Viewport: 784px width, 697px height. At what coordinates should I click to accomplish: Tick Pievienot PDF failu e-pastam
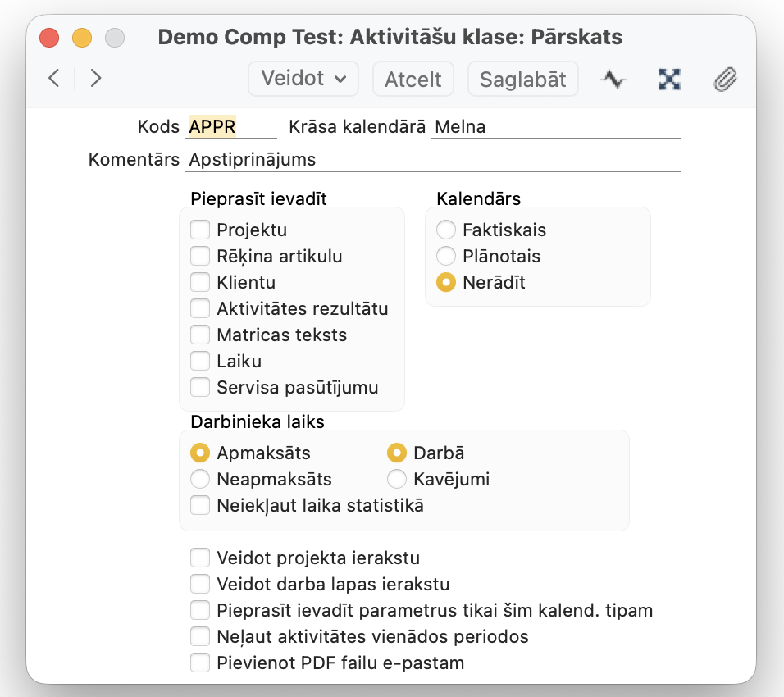click(x=200, y=663)
